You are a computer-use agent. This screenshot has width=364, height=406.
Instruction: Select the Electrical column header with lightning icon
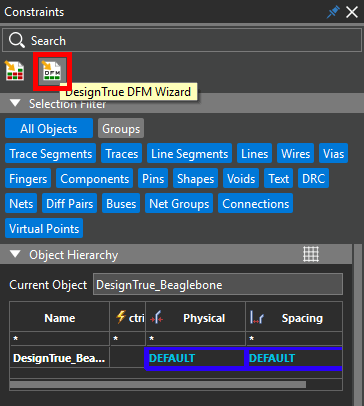[128, 317]
